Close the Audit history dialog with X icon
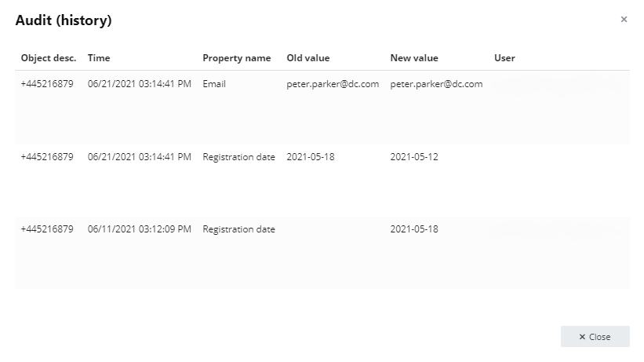The width and height of the screenshot is (644, 362). click(624, 20)
